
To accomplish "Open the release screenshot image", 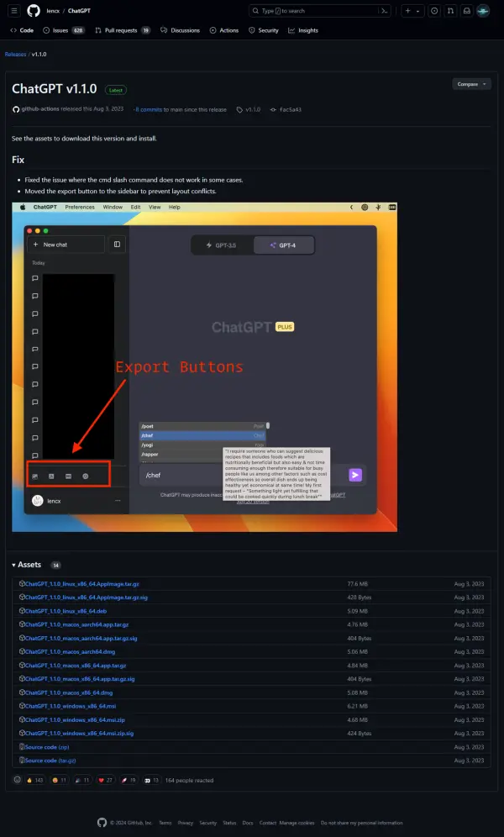I will (204, 367).
